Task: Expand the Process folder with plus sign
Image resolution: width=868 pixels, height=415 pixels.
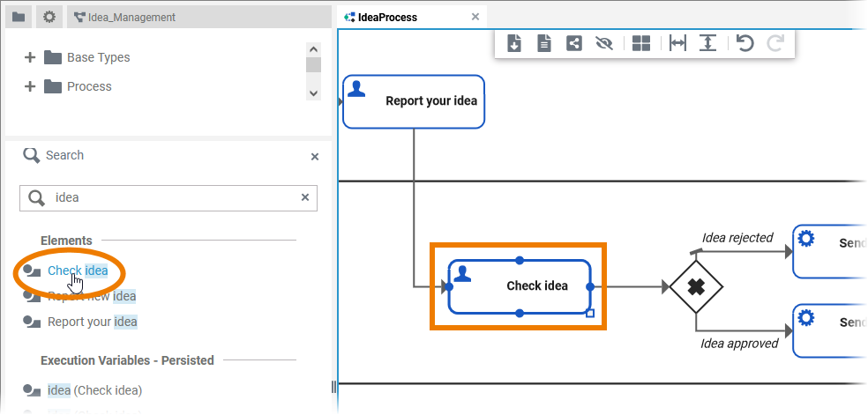Action: pyautogui.click(x=30, y=86)
